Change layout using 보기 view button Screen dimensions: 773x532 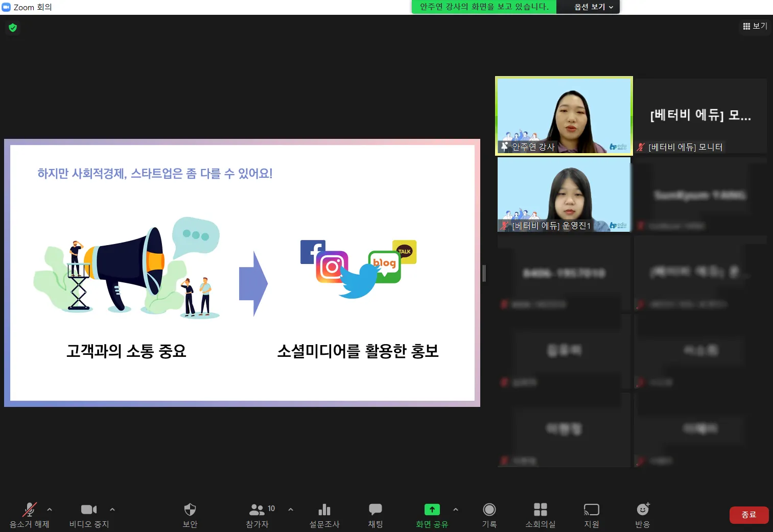click(755, 26)
